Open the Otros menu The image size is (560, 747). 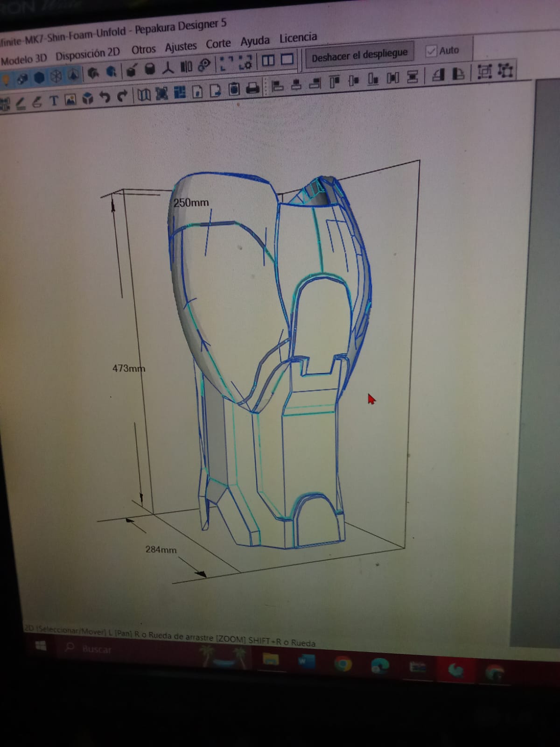[143, 50]
